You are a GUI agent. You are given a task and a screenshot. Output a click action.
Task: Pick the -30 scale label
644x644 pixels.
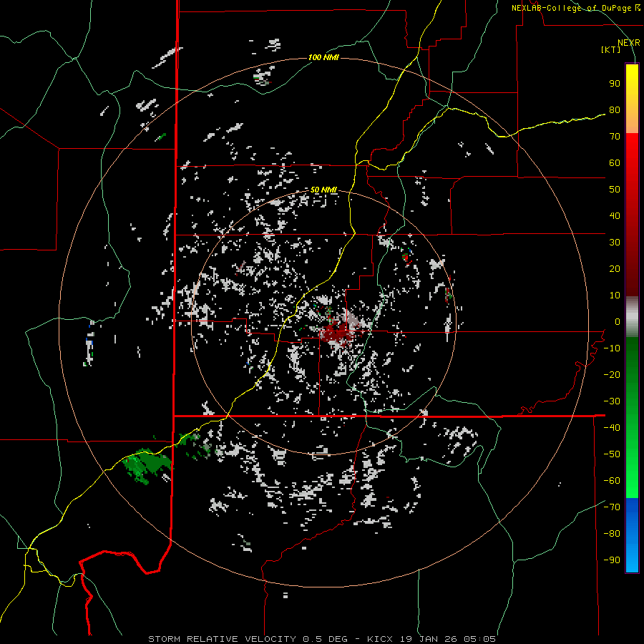point(612,401)
